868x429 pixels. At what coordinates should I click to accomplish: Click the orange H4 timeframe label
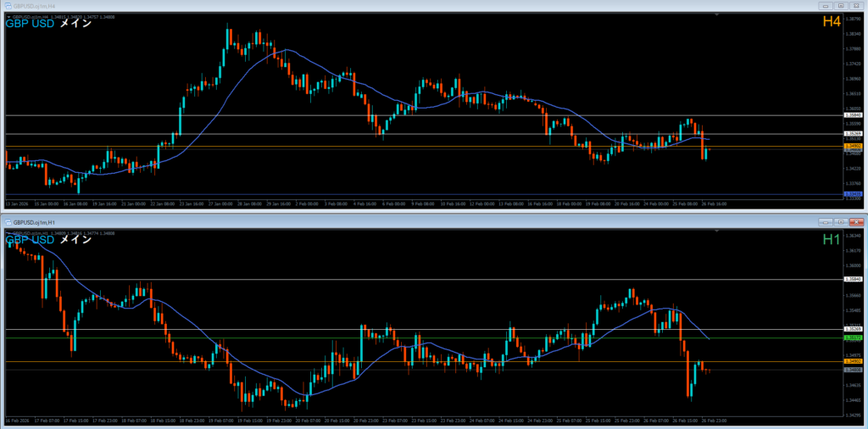pos(831,22)
